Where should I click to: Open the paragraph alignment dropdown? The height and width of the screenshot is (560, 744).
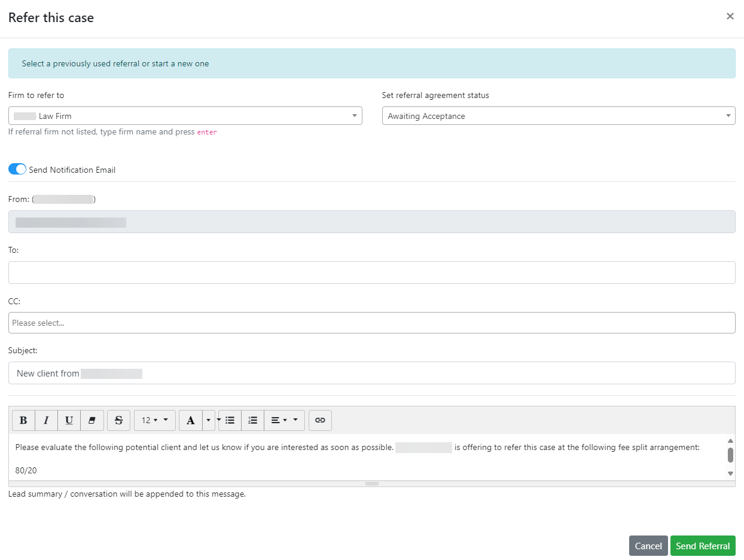284,420
